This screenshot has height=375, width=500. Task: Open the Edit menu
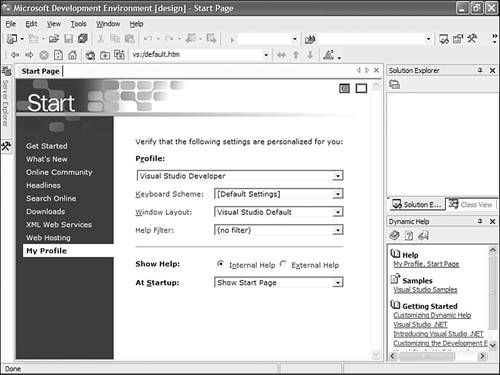(x=31, y=24)
